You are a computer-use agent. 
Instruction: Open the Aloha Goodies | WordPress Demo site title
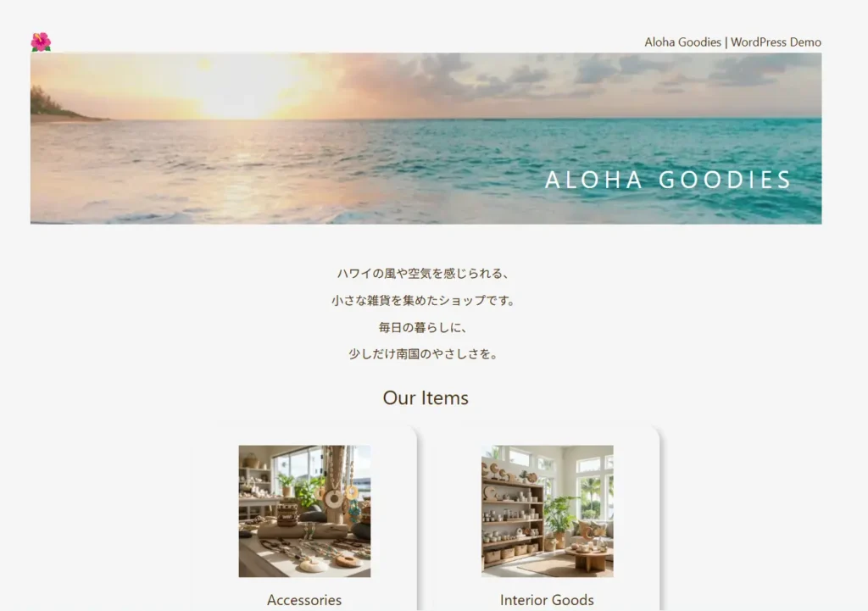pyautogui.click(x=732, y=42)
